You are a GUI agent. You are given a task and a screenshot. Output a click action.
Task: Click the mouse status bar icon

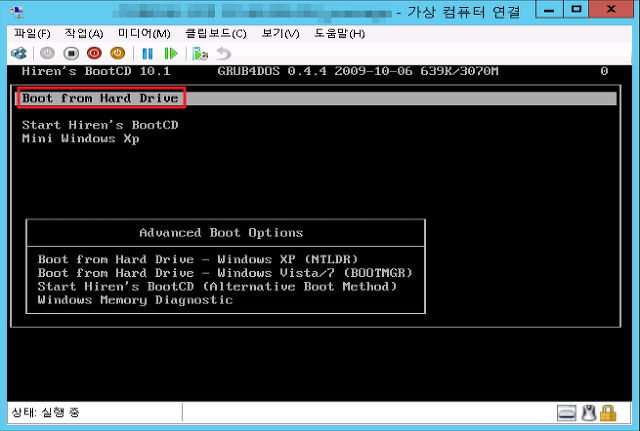[588, 413]
